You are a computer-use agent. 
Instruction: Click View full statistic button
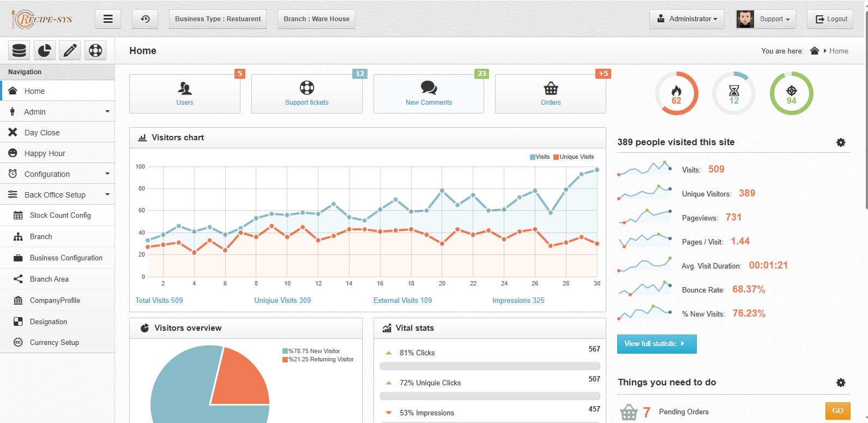pyautogui.click(x=656, y=344)
